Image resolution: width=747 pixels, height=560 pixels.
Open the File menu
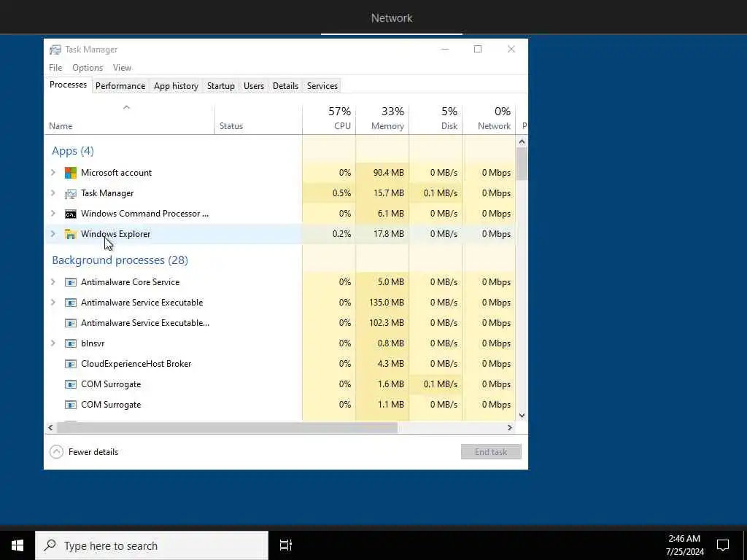(x=55, y=68)
